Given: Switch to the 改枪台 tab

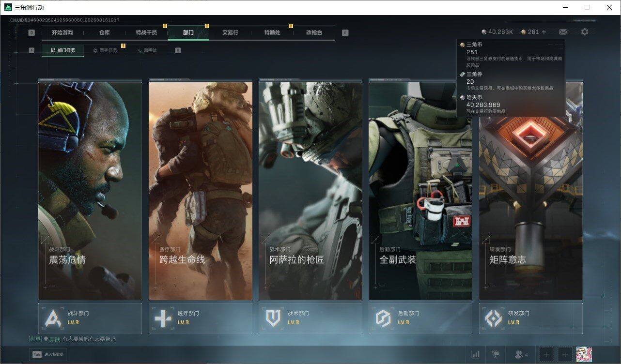Looking at the screenshot, I should 314,32.
